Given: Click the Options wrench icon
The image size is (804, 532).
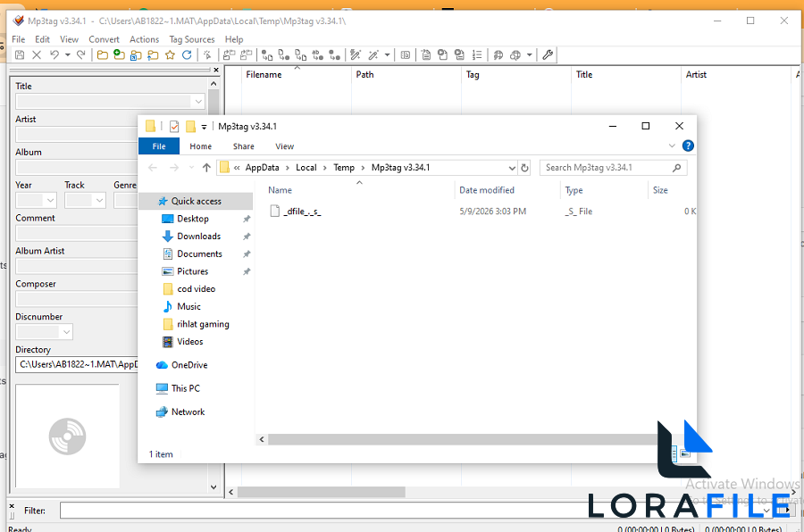Looking at the screenshot, I should pos(547,54).
